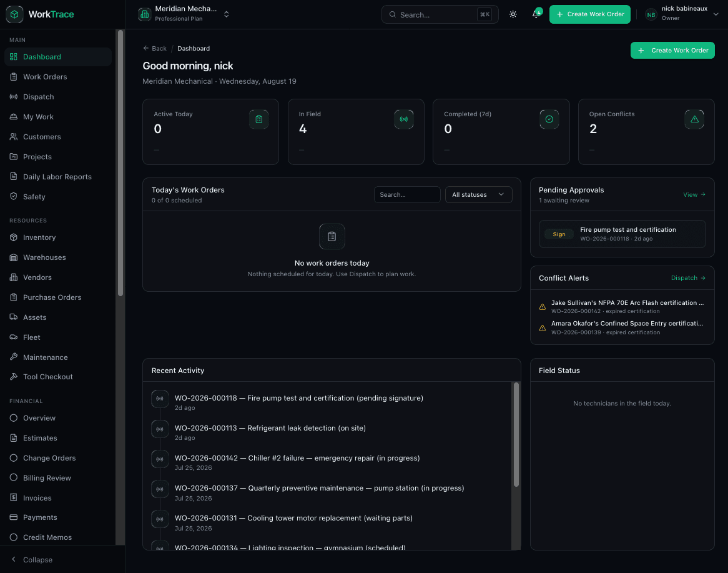Viewport: 728px width, 573px height.
Task: Open Projects in the sidebar
Action: (58, 157)
